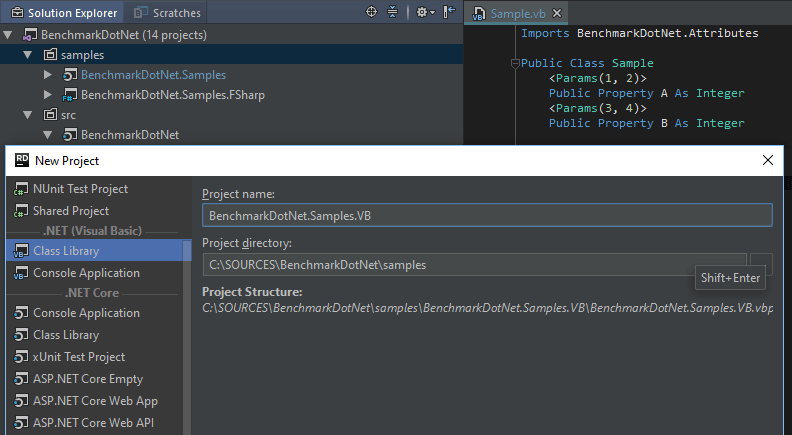Choose the Visual Basic Console Application template

(95, 273)
